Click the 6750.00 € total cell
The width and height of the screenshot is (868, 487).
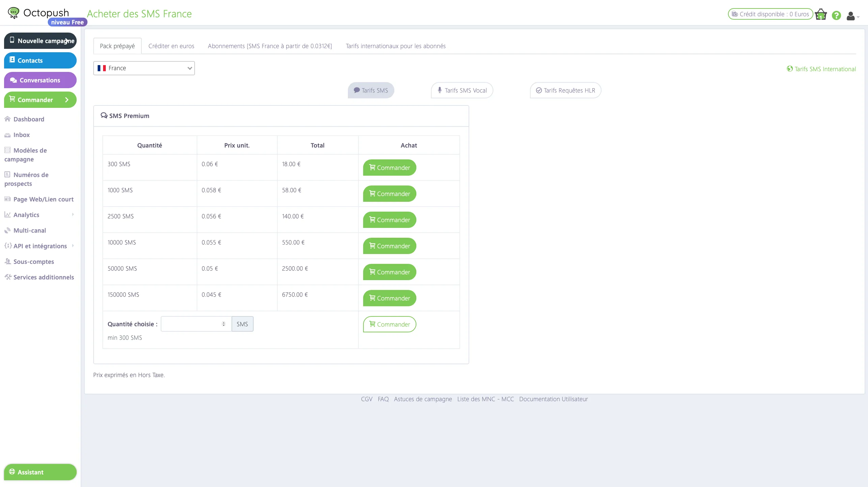[318, 298]
